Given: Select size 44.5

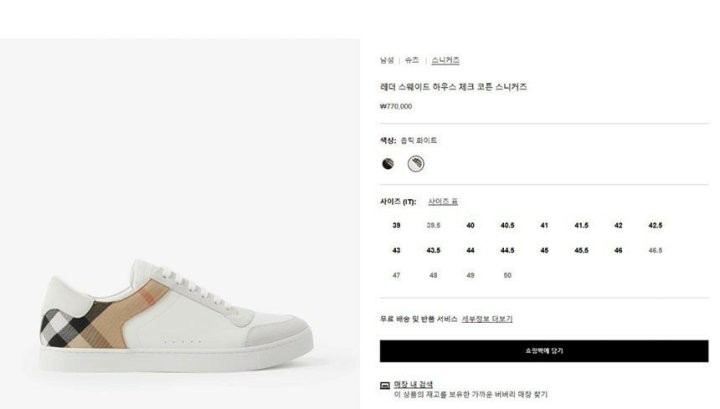Looking at the screenshot, I should pyautogui.click(x=507, y=250).
